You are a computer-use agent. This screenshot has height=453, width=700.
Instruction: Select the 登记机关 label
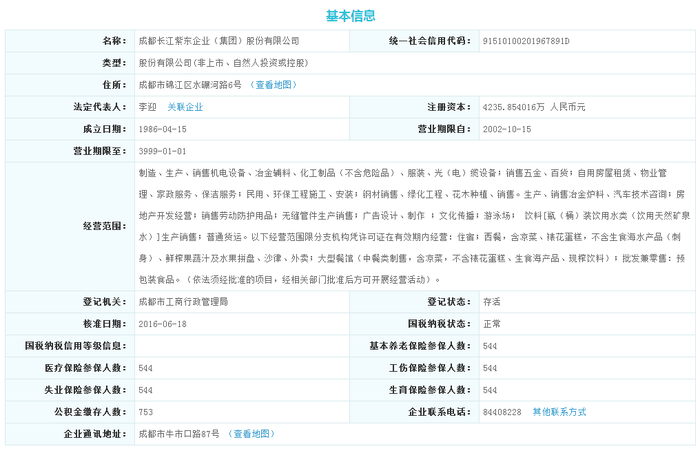(105, 302)
